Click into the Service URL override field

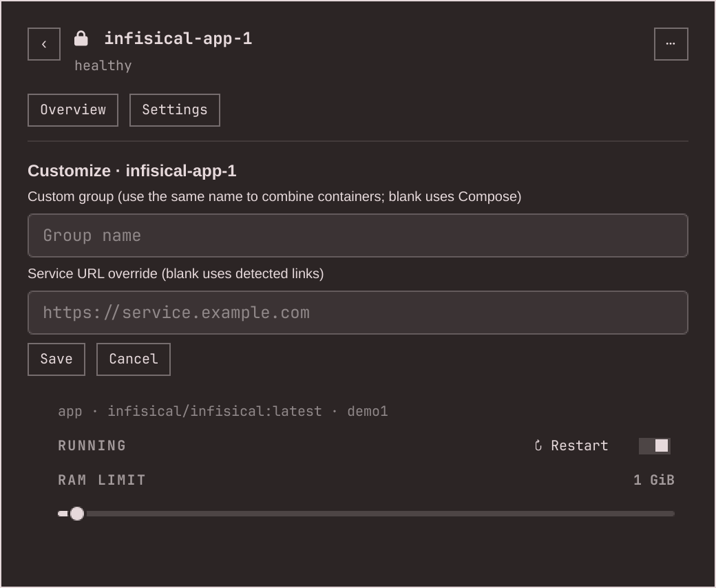357,313
